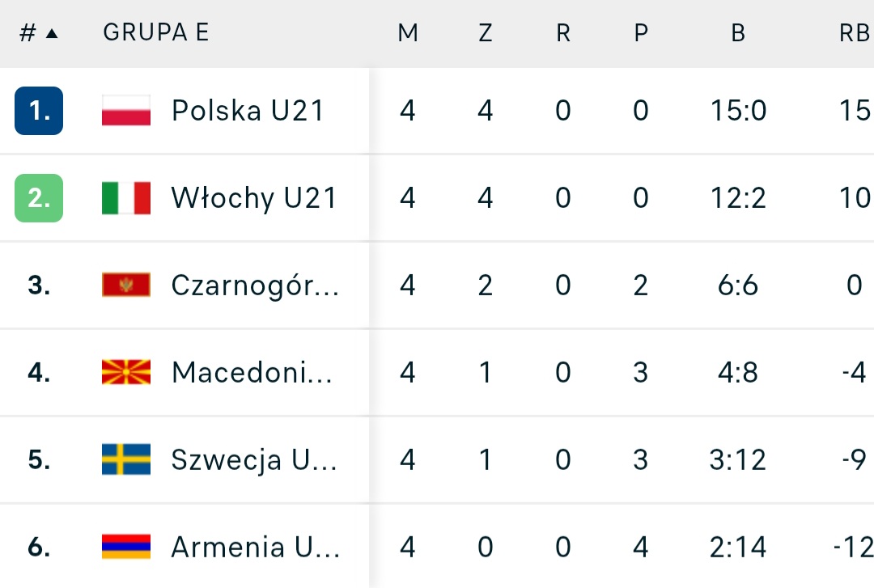
Task: Click the green position 2 badge
Action: point(39,198)
